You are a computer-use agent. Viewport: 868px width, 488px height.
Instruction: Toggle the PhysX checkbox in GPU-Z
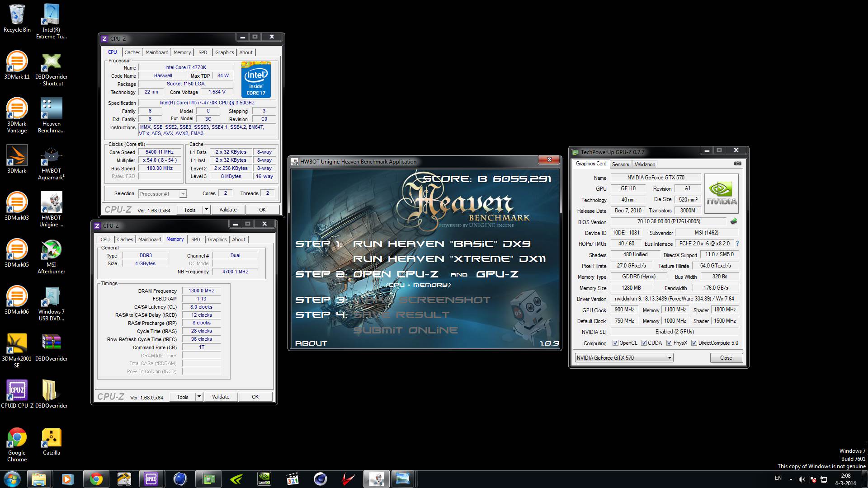pos(669,343)
